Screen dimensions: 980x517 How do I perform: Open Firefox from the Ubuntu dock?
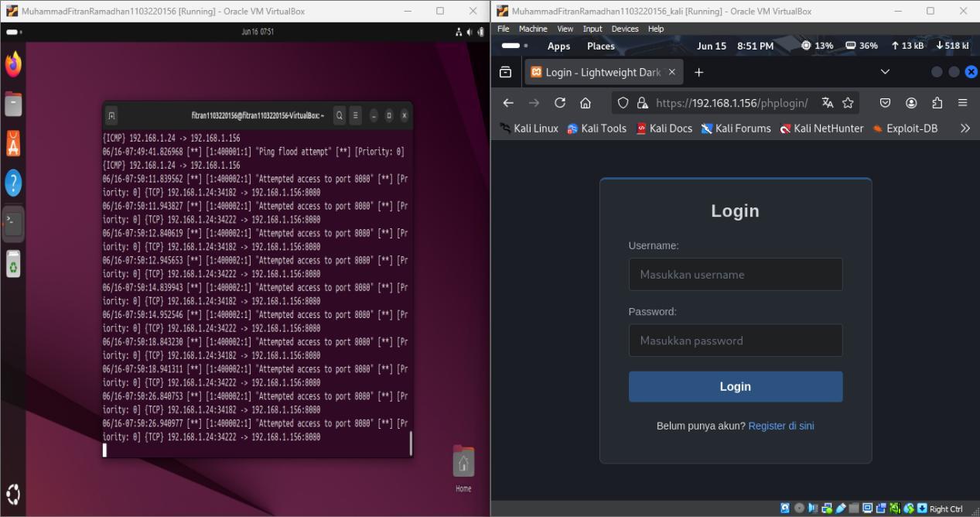13,63
